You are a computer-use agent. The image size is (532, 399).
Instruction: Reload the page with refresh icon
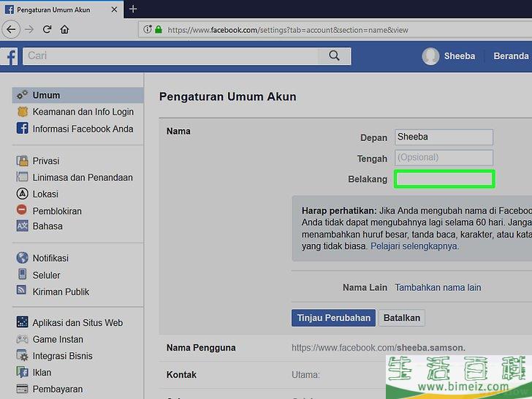click(x=47, y=29)
